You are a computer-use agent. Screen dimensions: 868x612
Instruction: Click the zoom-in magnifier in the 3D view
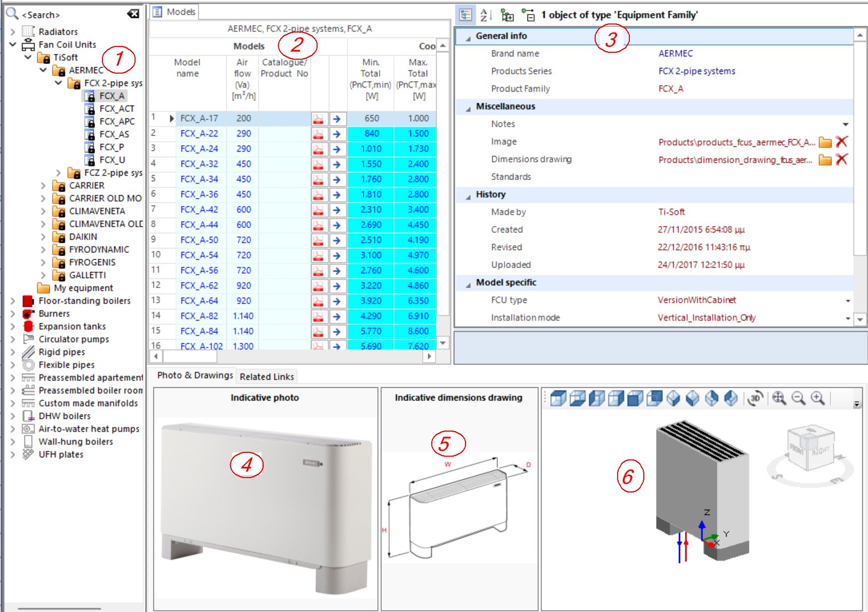pyautogui.click(x=817, y=399)
